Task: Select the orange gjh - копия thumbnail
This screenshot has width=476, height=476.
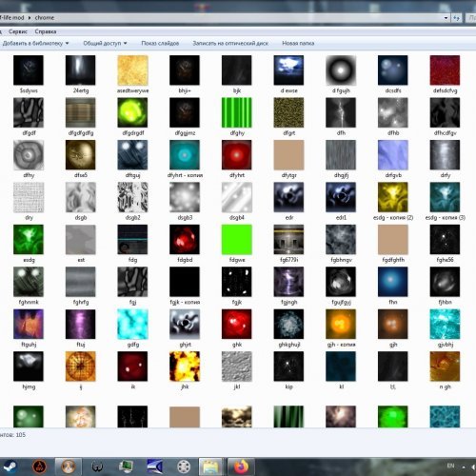Action: [x=341, y=324]
